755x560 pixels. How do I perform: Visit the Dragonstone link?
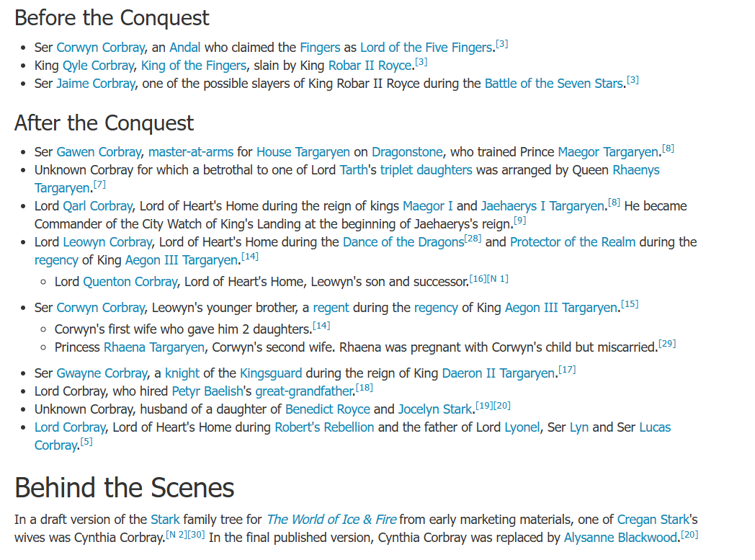pos(407,152)
